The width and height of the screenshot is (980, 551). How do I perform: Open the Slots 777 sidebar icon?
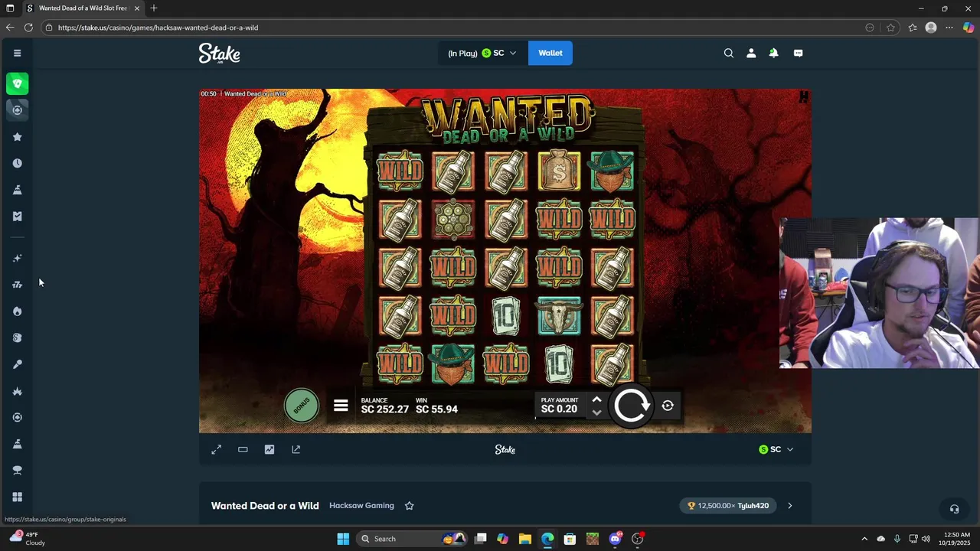coord(17,285)
